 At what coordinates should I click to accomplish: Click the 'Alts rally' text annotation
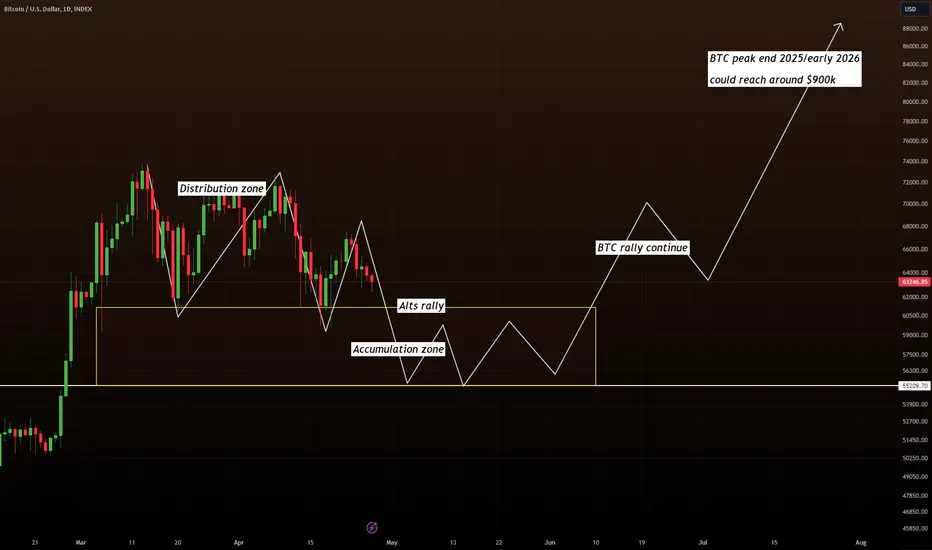pyautogui.click(x=421, y=306)
